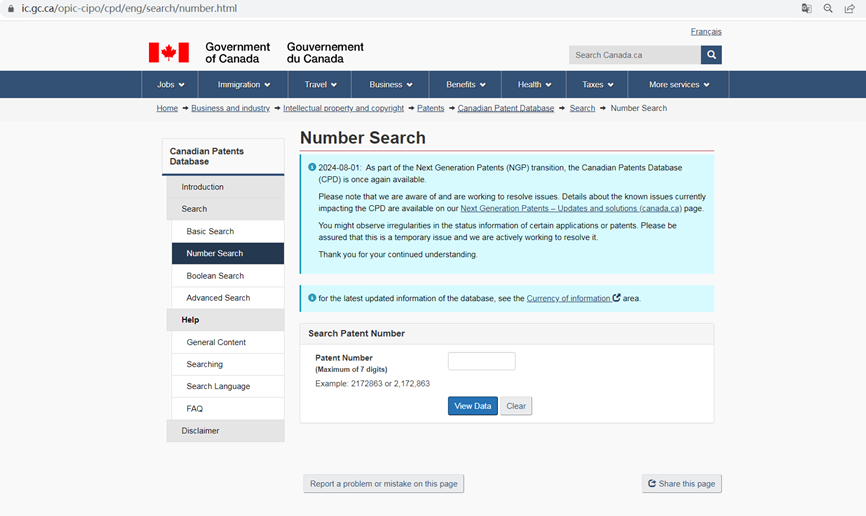Viewport: 866px width, 516px height.
Task: Click the browser translate page icon
Action: (806, 8)
